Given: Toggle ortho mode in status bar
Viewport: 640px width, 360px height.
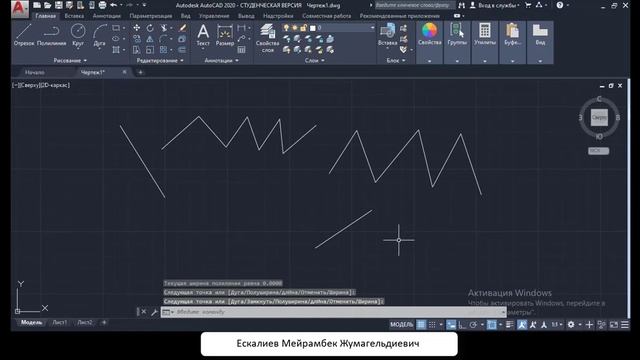Looking at the screenshot, I should pyautogui.click(x=462, y=324).
